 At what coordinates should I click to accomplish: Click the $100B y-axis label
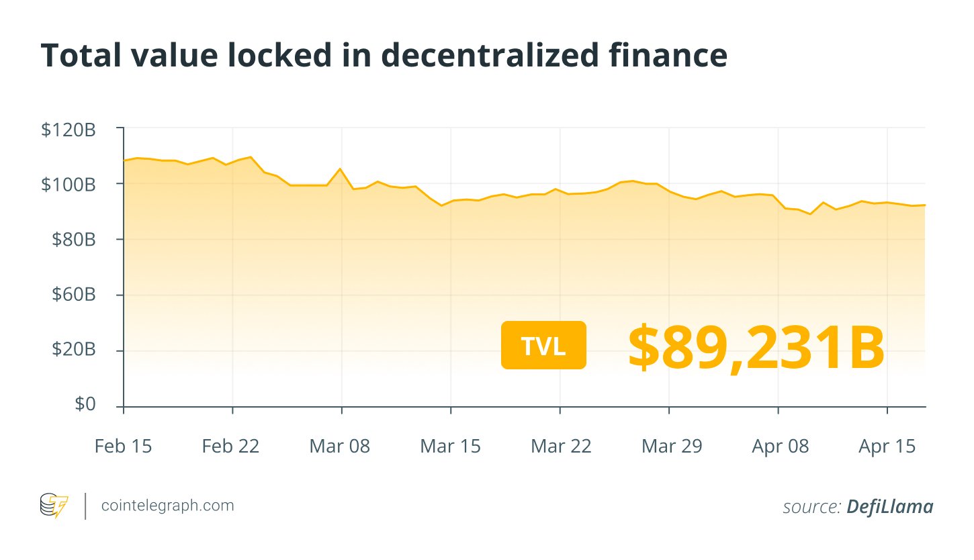coord(69,184)
